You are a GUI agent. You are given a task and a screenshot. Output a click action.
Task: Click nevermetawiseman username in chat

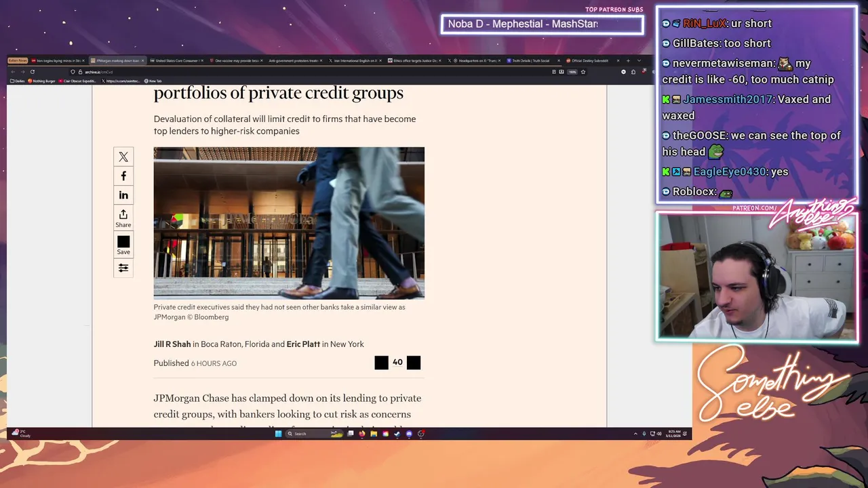724,63
